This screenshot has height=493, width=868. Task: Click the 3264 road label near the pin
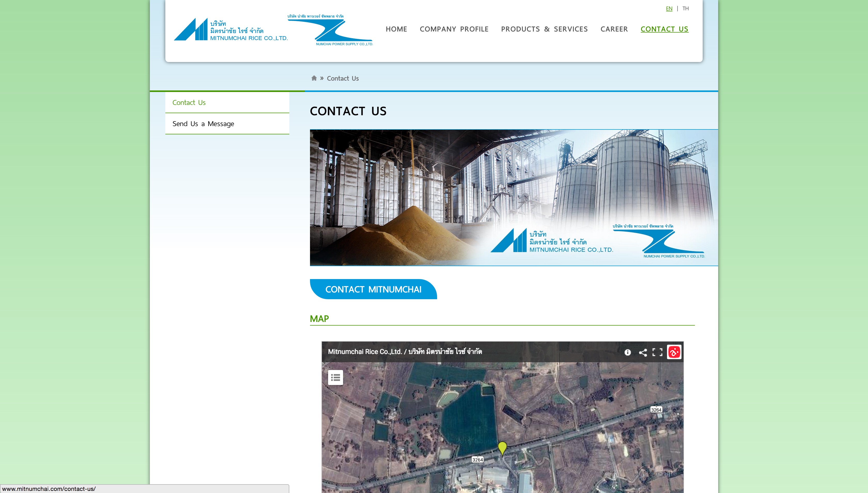[477, 460]
